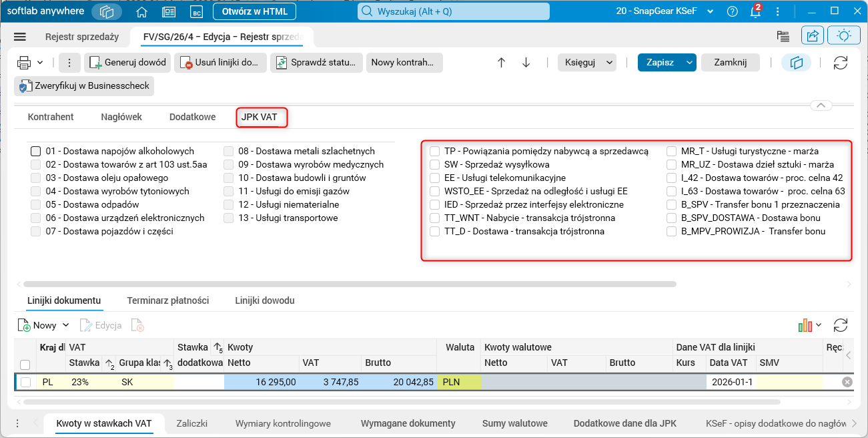Open bottom tabs three-dot menu

pyautogui.click(x=18, y=423)
